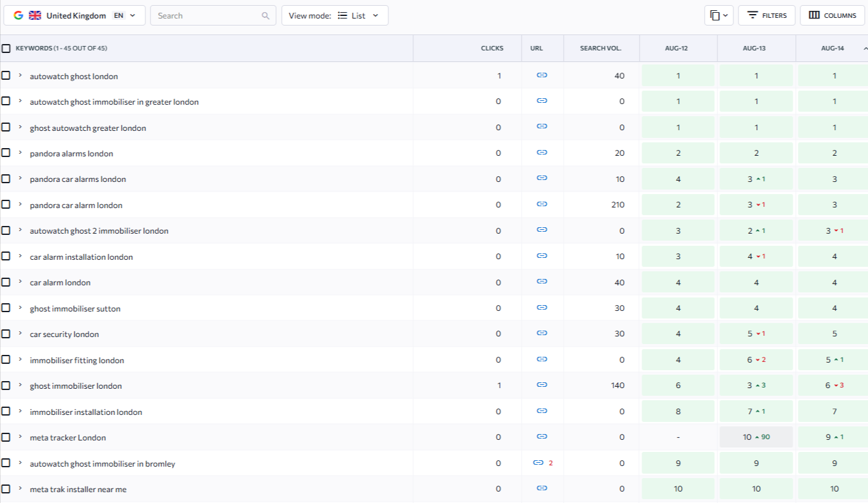
Task: Open the View mode List dropdown
Action: pos(335,15)
